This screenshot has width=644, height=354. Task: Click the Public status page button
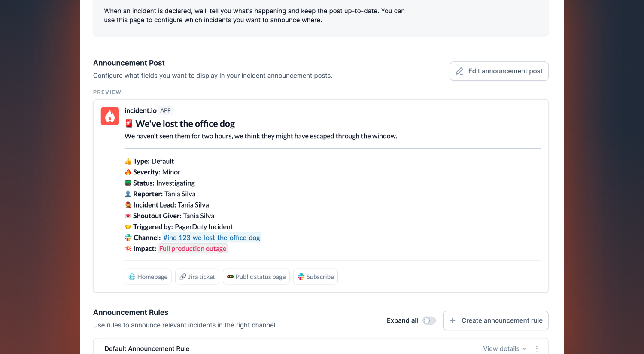coord(256,277)
